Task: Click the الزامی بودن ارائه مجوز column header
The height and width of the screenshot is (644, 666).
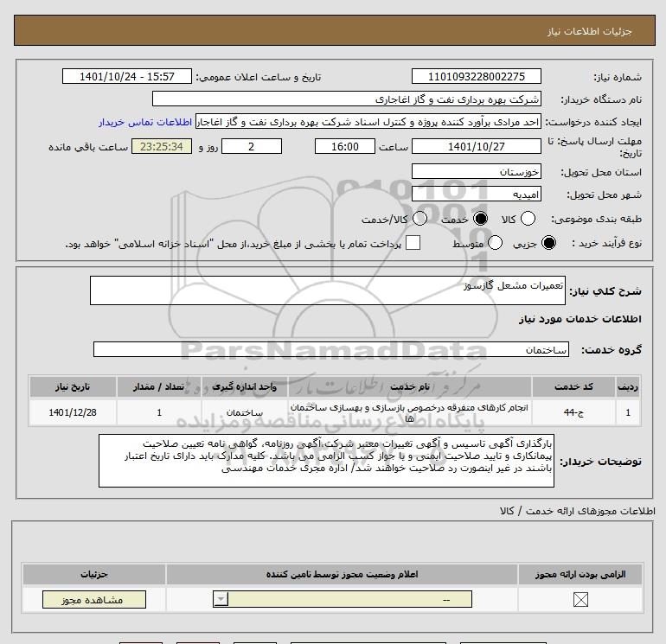Action: (x=580, y=574)
